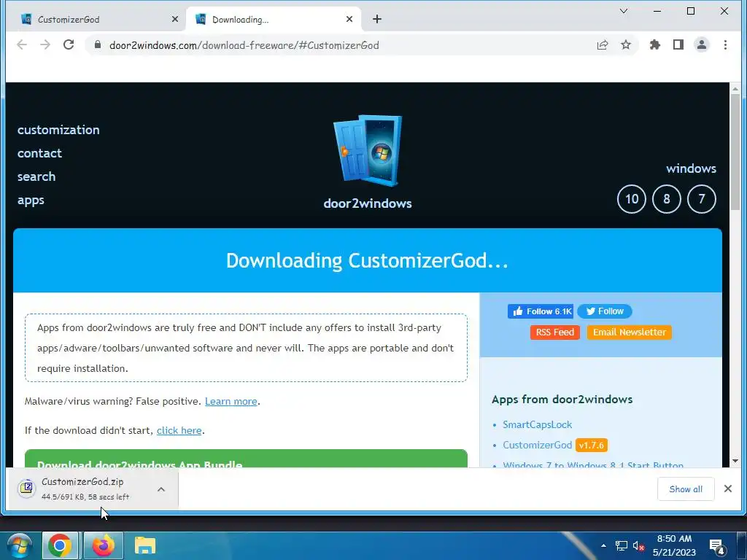747x560 pixels.
Task: Select the Windows 10 circle
Action: [x=631, y=199]
